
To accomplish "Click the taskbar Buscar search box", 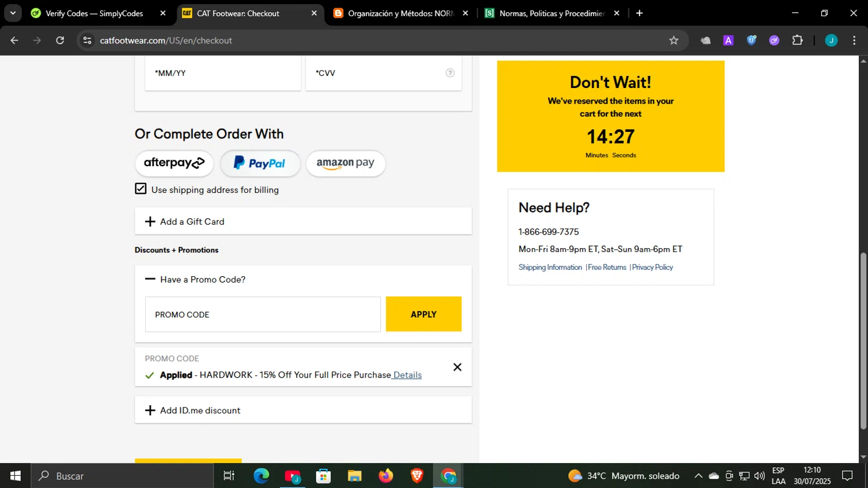I will (122, 476).
